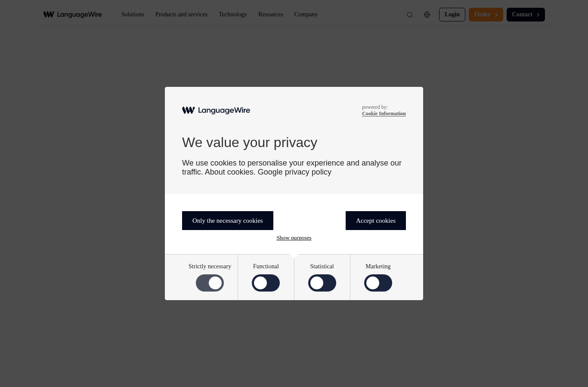Image resolution: width=588 pixels, height=387 pixels.
Task: Enable the Functional cookies toggle
Action: (x=266, y=283)
